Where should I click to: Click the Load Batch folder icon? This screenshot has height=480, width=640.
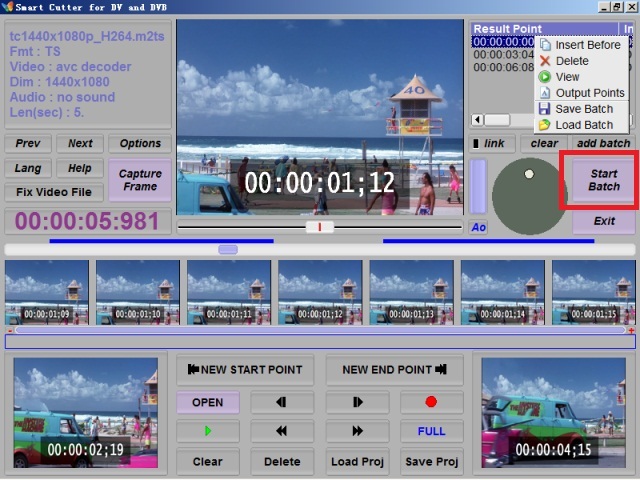coord(544,125)
